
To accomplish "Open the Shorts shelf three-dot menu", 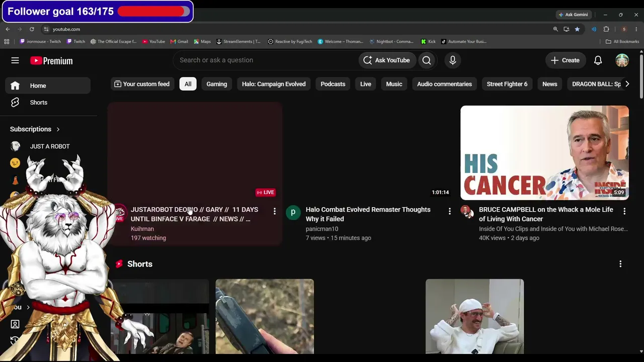I will (620, 264).
